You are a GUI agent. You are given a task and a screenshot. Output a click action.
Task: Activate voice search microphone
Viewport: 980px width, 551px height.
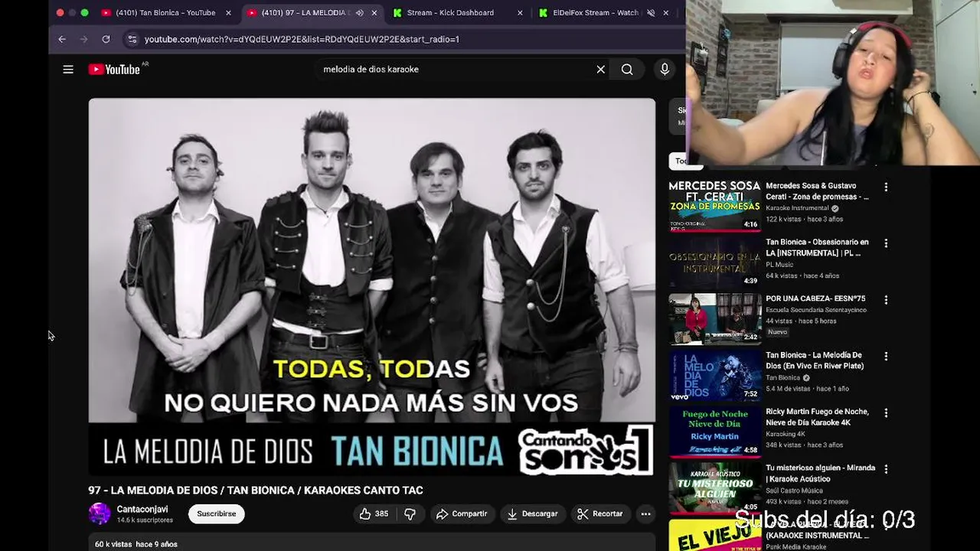tap(665, 70)
